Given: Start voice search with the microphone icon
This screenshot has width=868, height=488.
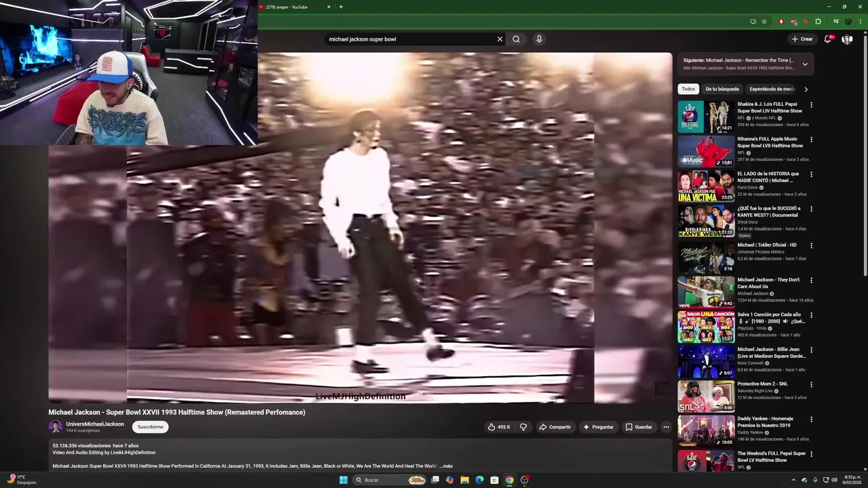Looking at the screenshot, I should coord(539,39).
